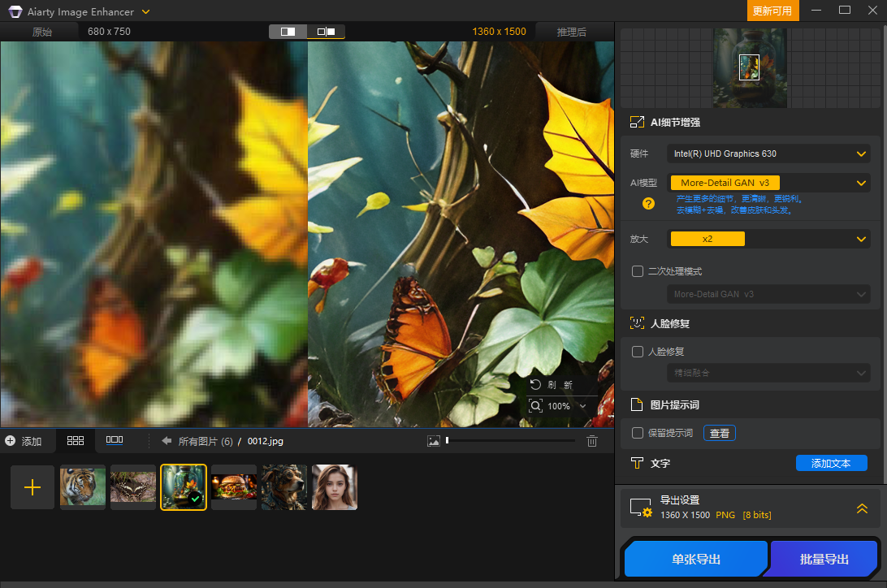Click the 所有图片 (6) breadcrumb
This screenshot has height=588, width=887.
206,441
